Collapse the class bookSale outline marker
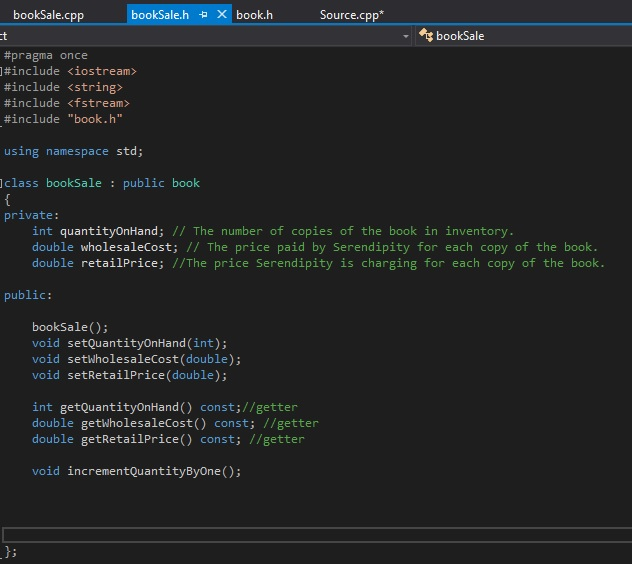This screenshot has height=564, width=632. click(2, 184)
